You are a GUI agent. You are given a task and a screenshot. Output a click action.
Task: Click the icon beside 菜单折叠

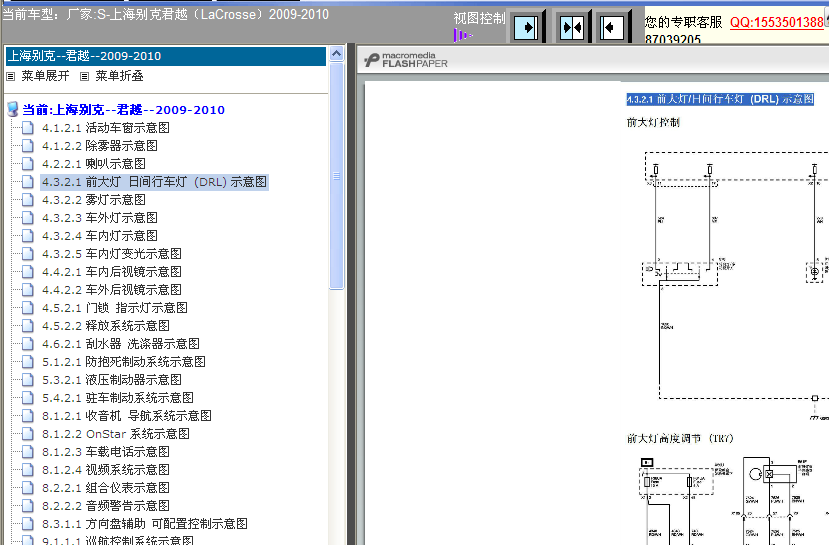coord(85,76)
